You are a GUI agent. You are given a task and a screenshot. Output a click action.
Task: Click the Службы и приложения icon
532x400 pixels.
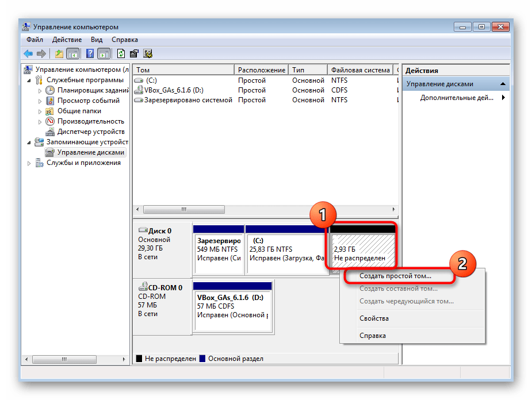(x=39, y=163)
